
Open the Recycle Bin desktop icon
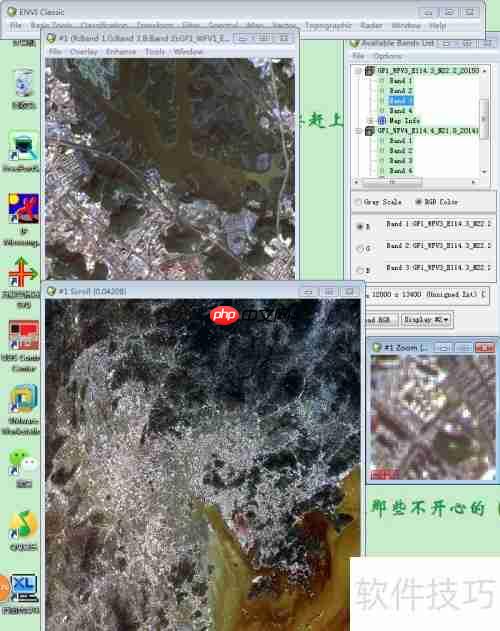[23, 82]
